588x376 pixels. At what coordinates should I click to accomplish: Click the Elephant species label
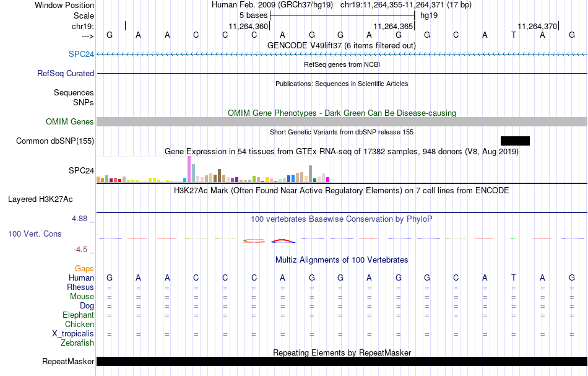(x=78, y=315)
